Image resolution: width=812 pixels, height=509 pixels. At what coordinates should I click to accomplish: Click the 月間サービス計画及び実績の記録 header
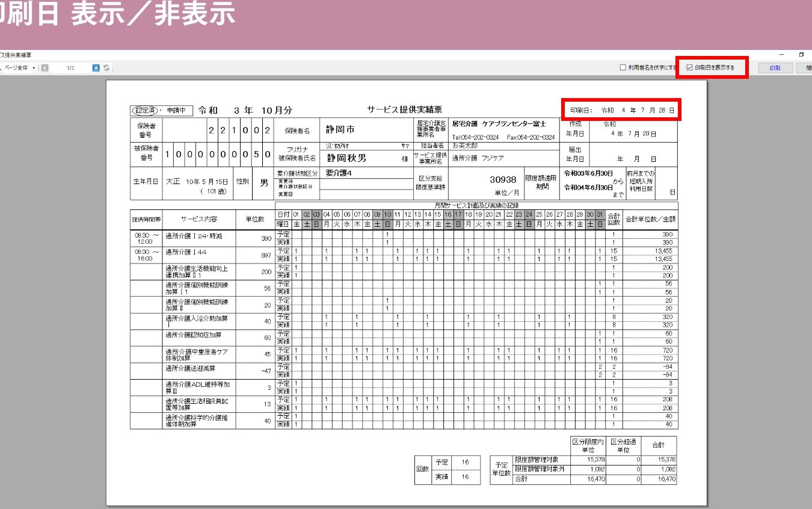476,206
